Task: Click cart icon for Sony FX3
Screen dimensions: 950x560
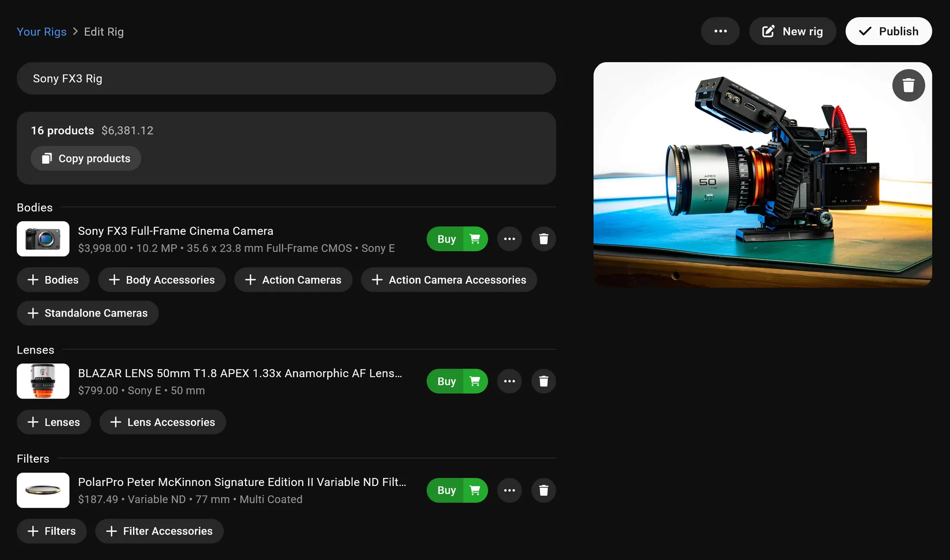Action: click(x=475, y=239)
